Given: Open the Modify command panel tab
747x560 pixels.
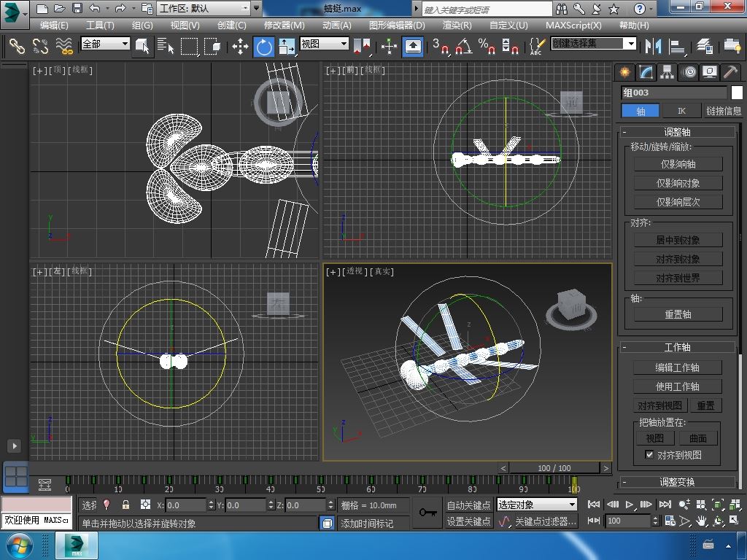Looking at the screenshot, I should 646,72.
